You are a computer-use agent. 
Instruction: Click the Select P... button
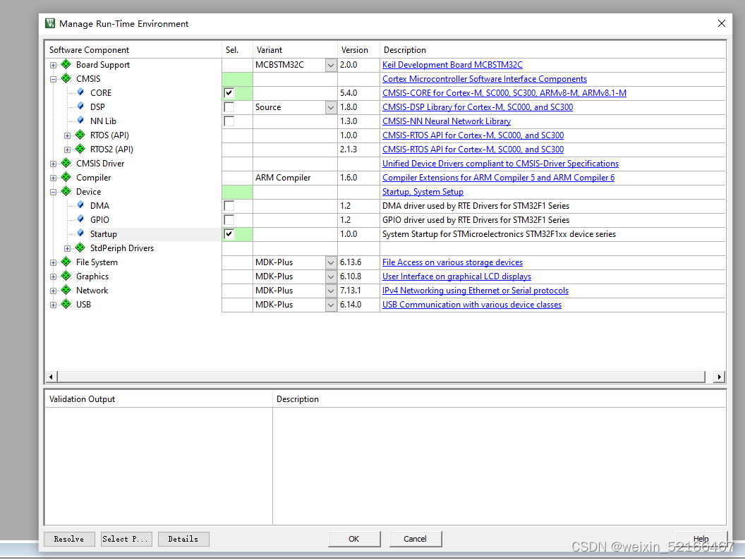point(126,539)
